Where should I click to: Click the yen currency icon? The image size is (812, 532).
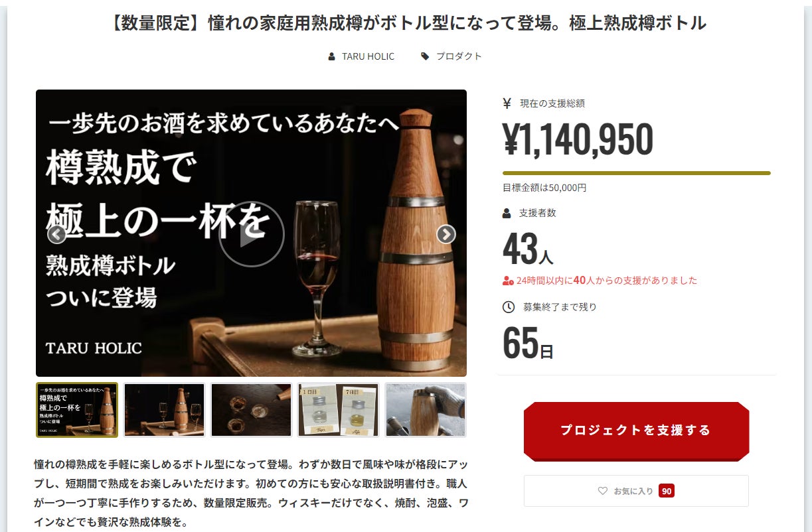[x=507, y=103]
